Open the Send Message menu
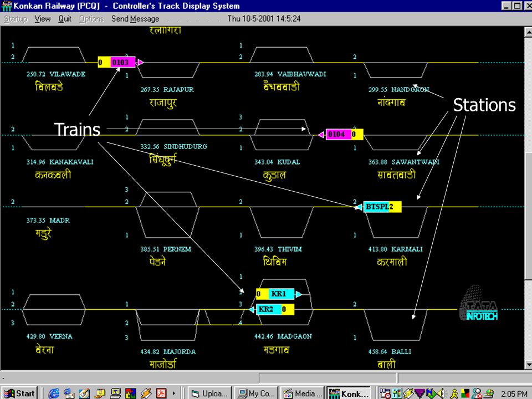 tap(135, 19)
